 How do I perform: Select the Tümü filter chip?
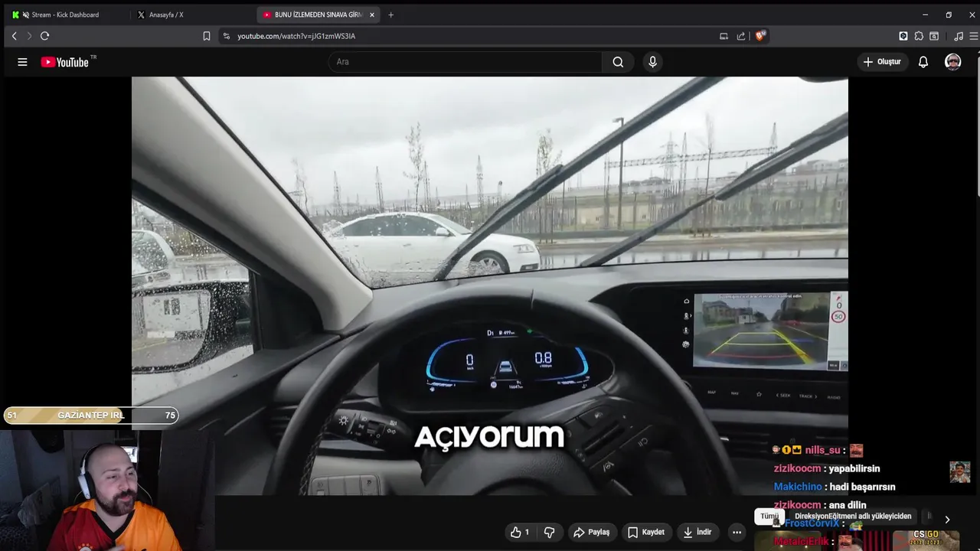pyautogui.click(x=769, y=517)
